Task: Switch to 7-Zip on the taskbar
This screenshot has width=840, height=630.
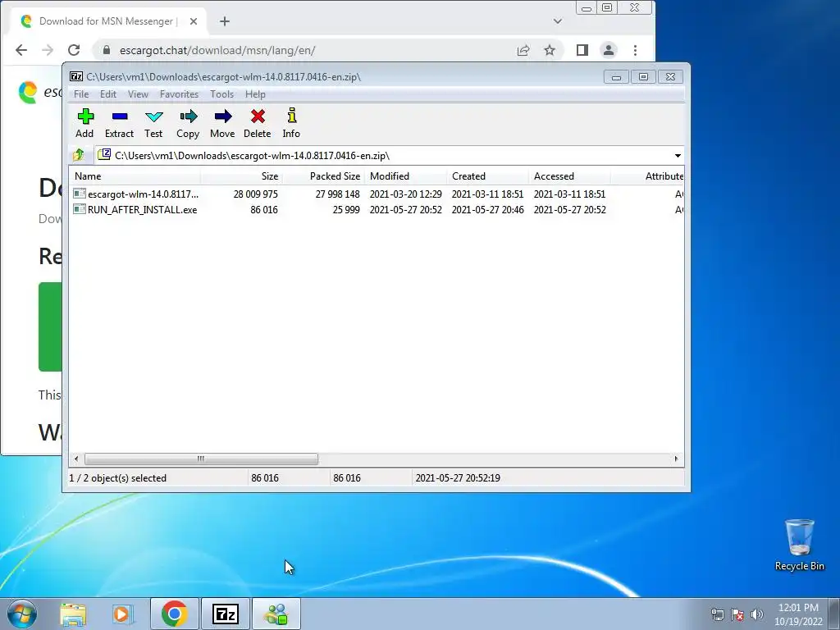Action: (226, 614)
